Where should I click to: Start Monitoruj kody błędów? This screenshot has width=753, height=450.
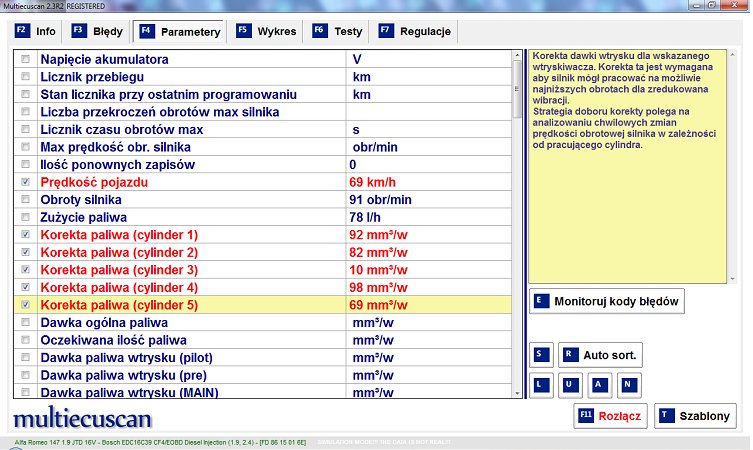[x=606, y=300]
